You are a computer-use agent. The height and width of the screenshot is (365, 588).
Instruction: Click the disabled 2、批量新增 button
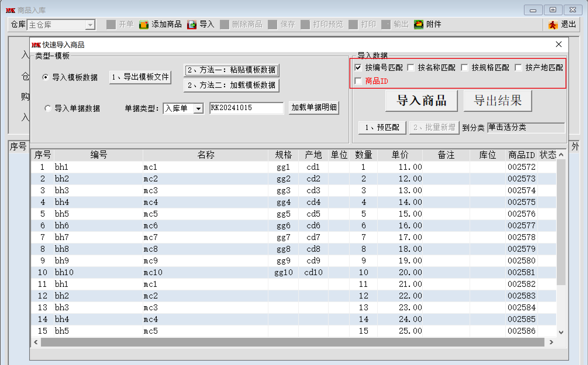coord(434,127)
